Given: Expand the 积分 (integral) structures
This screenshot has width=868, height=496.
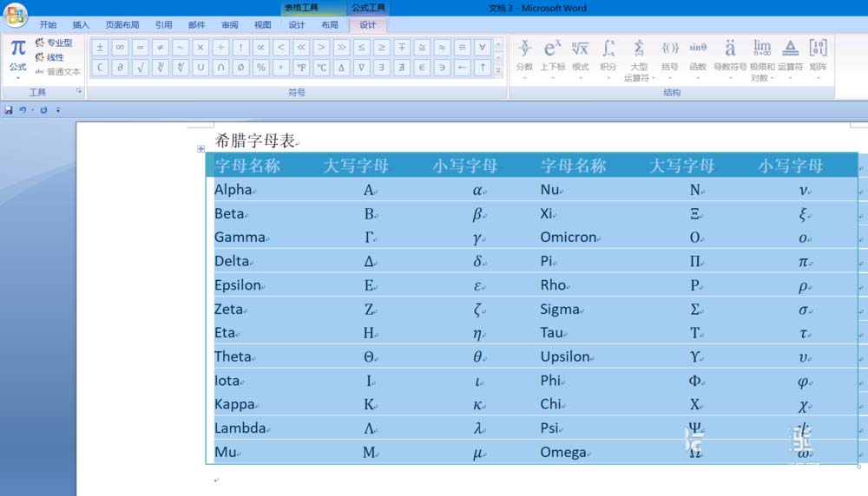Looking at the screenshot, I should pyautogui.click(x=608, y=59).
